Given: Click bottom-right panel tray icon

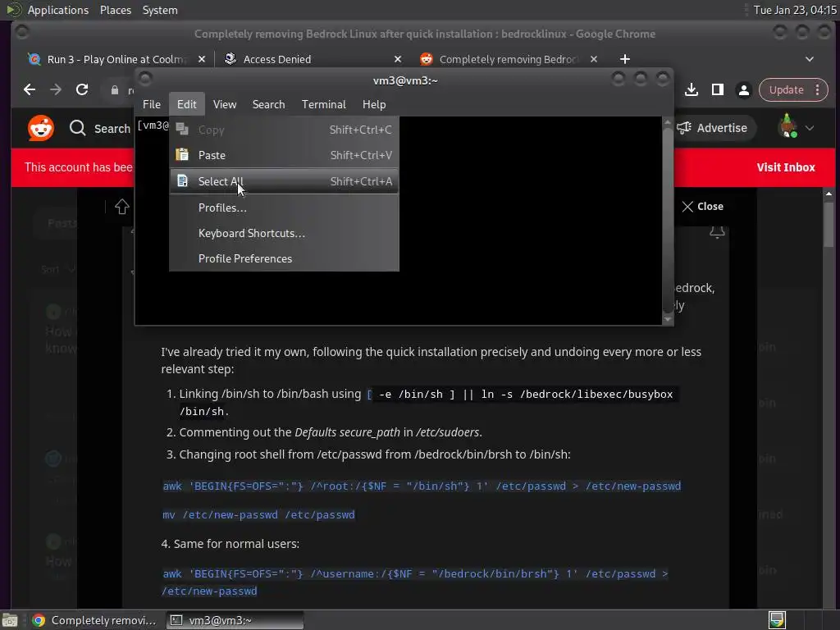Looking at the screenshot, I should click(777, 620).
